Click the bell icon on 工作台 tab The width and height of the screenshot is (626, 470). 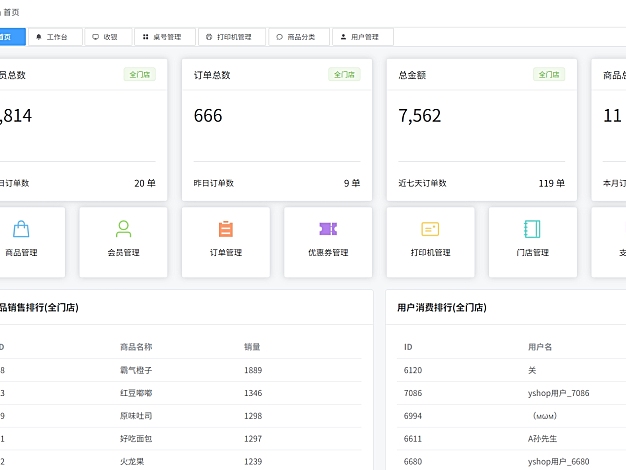(x=39, y=37)
